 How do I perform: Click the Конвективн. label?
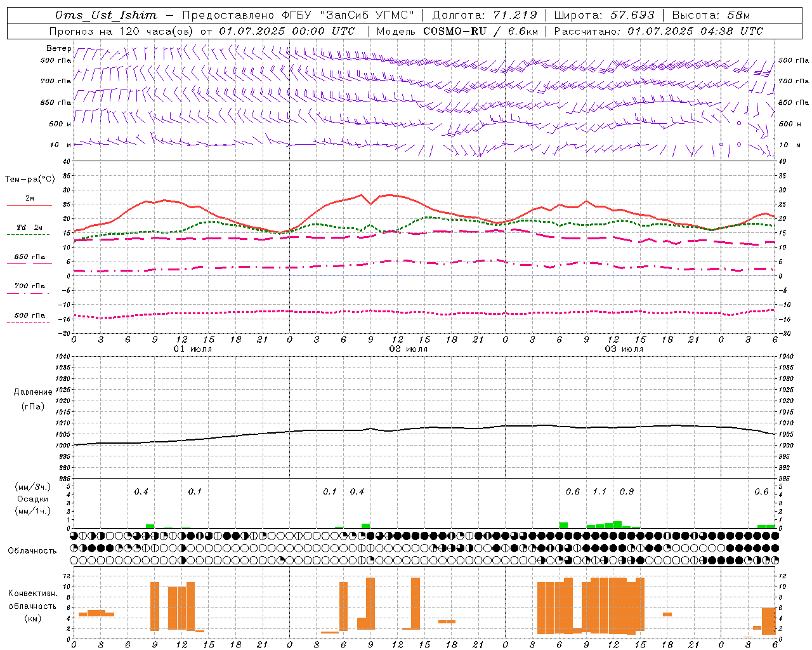click(x=32, y=593)
